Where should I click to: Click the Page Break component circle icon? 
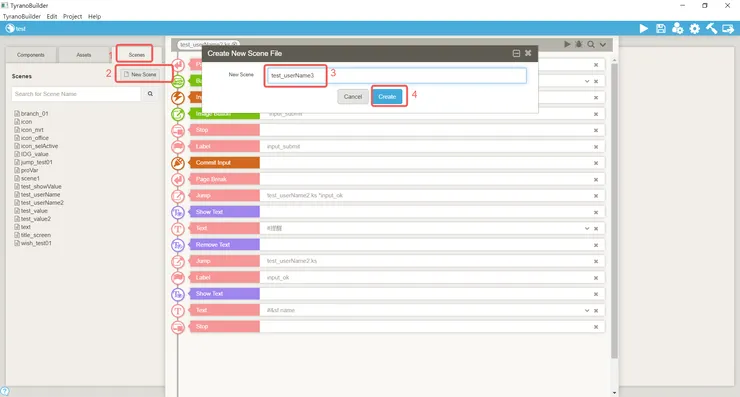178,179
